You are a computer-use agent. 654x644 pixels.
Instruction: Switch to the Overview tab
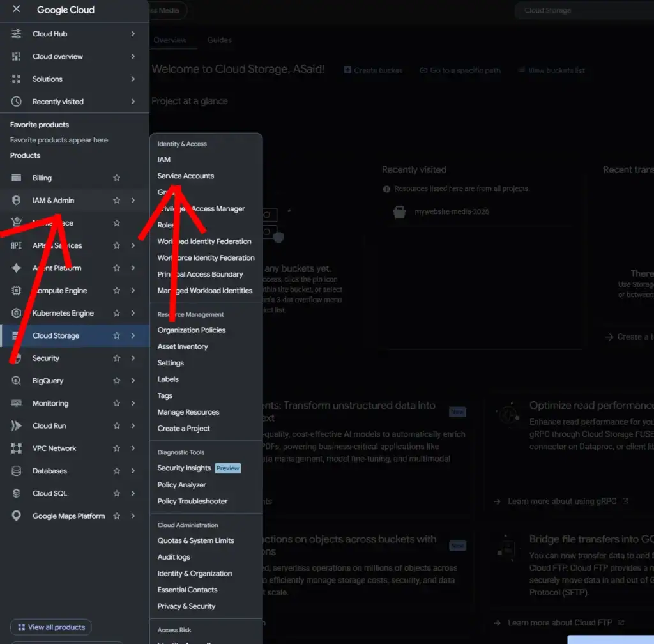tap(170, 40)
